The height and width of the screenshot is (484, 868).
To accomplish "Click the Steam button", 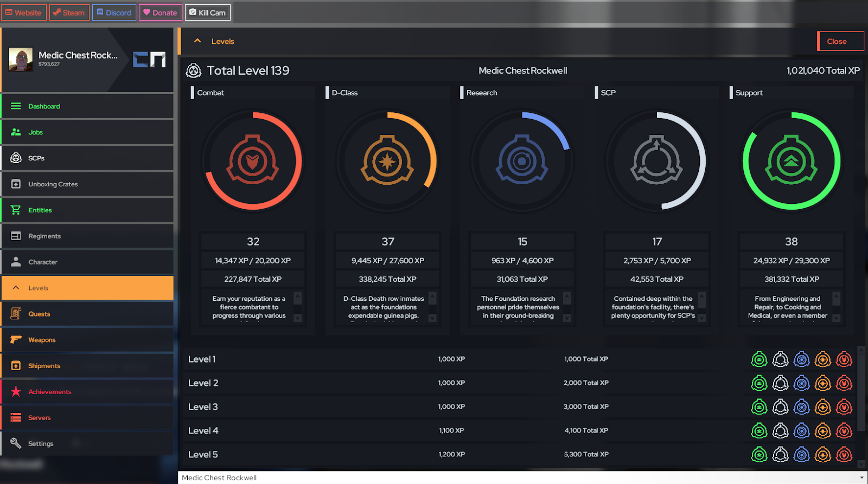I will [x=69, y=12].
